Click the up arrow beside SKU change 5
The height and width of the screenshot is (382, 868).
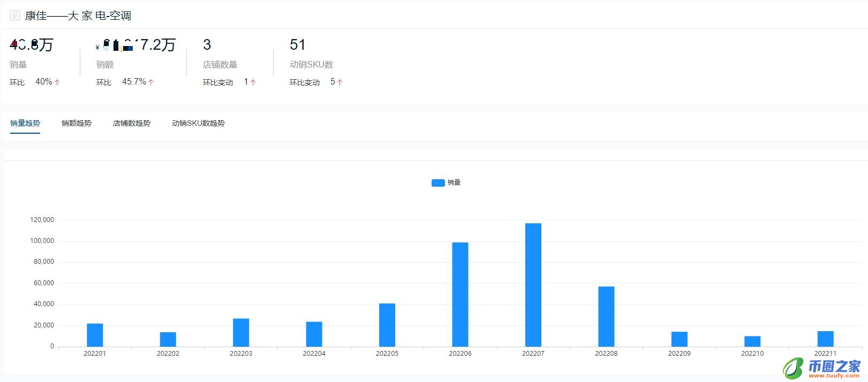click(339, 82)
